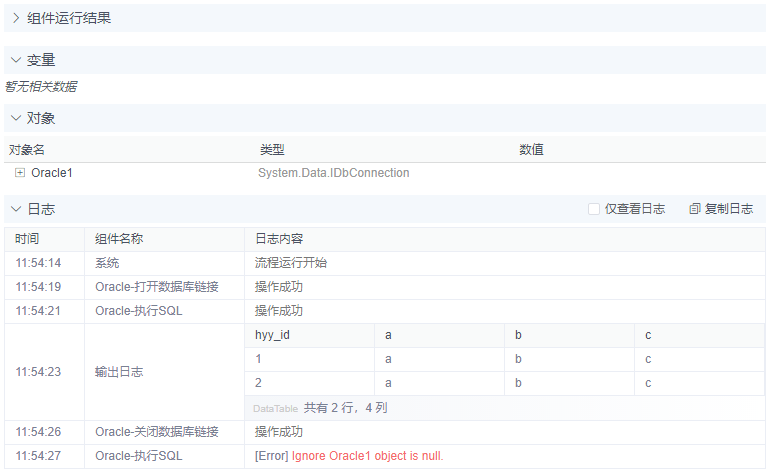The image size is (769, 473).
Task: Collapse the 变量 section chevron
Action: pyautogui.click(x=16, y=60)
